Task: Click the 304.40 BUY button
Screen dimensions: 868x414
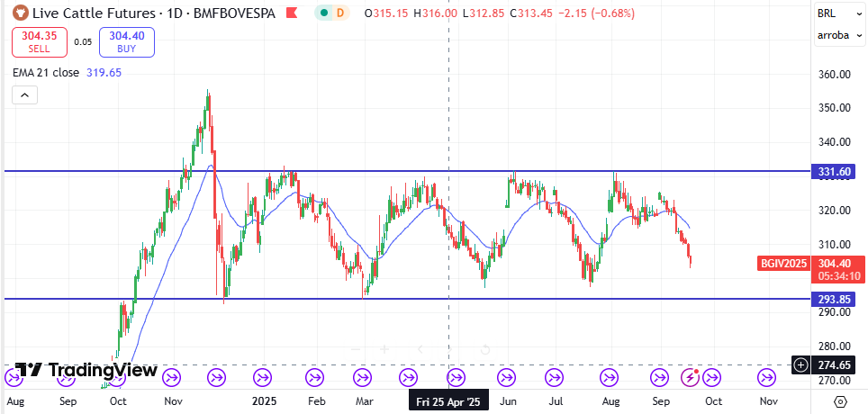Action: 127,42
